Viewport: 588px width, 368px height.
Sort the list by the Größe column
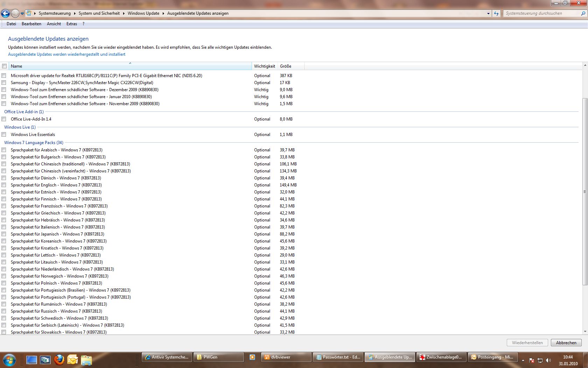[x=291, y=66]
